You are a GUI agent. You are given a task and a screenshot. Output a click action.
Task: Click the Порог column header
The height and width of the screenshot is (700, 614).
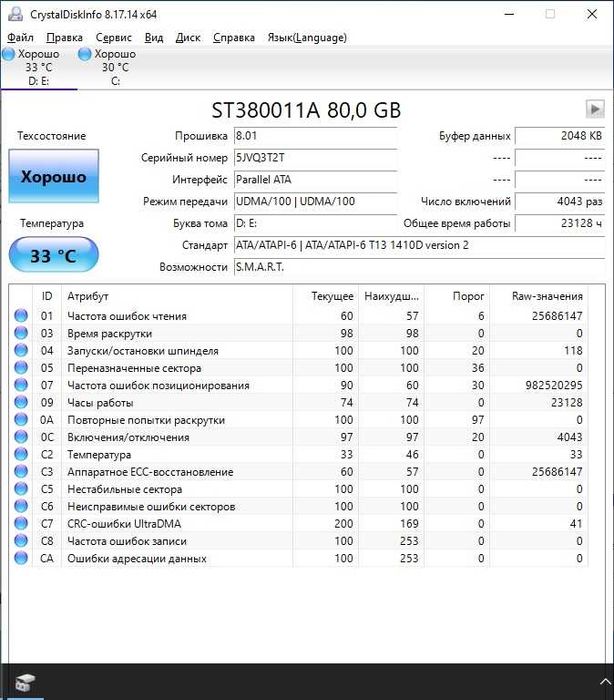pos(457,296)
